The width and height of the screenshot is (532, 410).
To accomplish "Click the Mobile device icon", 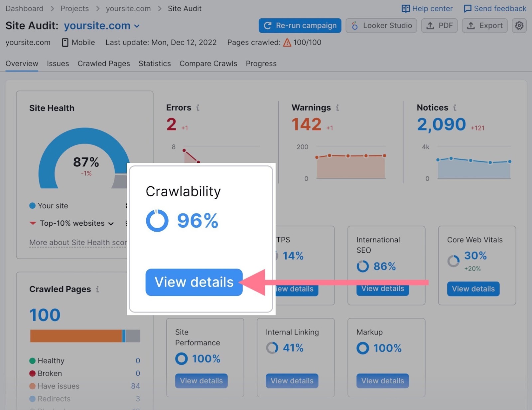I will pos(65,42).
